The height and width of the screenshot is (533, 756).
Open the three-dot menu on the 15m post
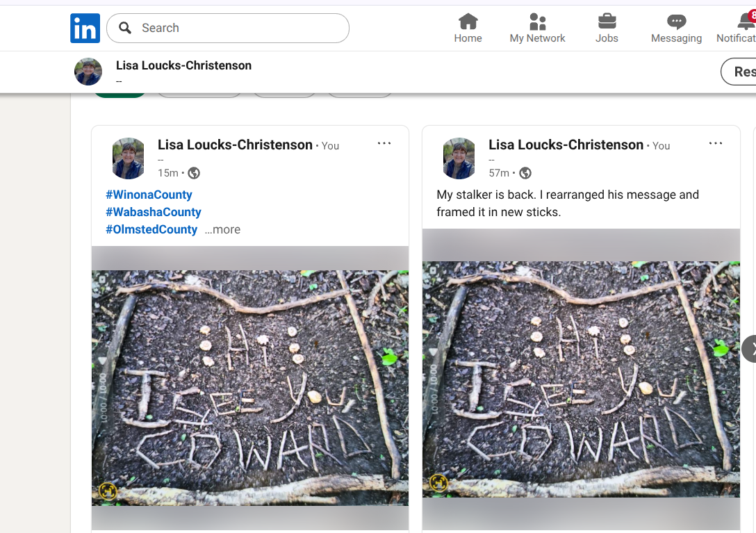(384, 143)
